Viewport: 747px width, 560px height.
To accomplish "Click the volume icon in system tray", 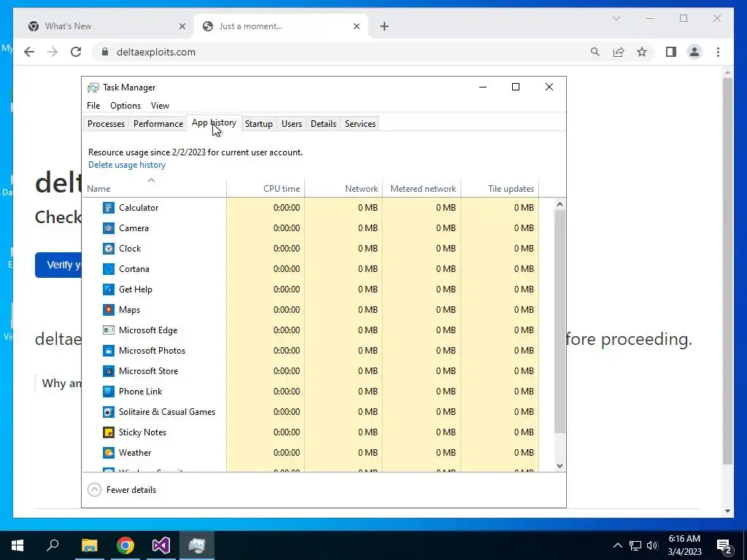I will coord(652,545).
